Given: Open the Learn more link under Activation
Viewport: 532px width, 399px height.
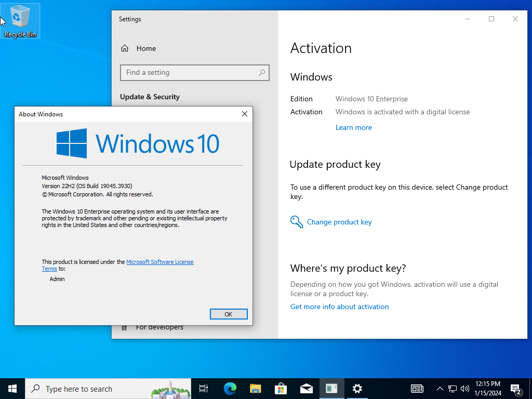Looking at the screenshot, I should 353,128.
